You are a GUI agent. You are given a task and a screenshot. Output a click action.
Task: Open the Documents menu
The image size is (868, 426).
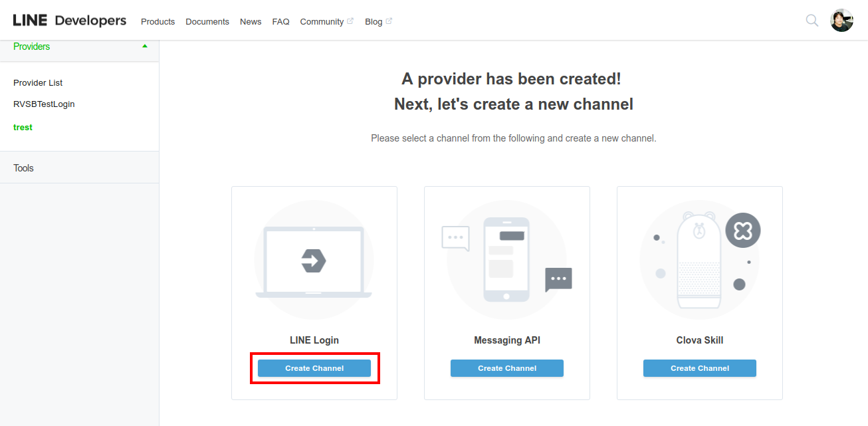pos(207,21)
